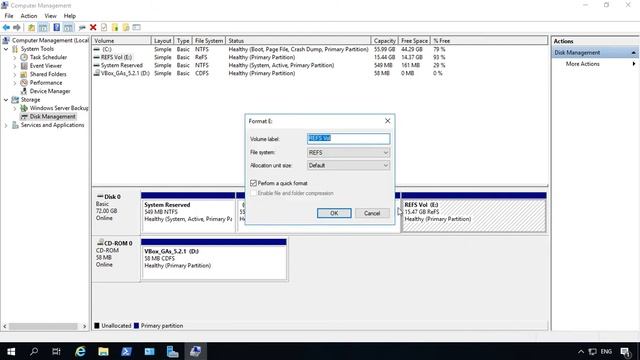Select System Reserved partition block in Disk 0
Image resolution: width=640 pixels, height=360 pixels.
[188, 212]
